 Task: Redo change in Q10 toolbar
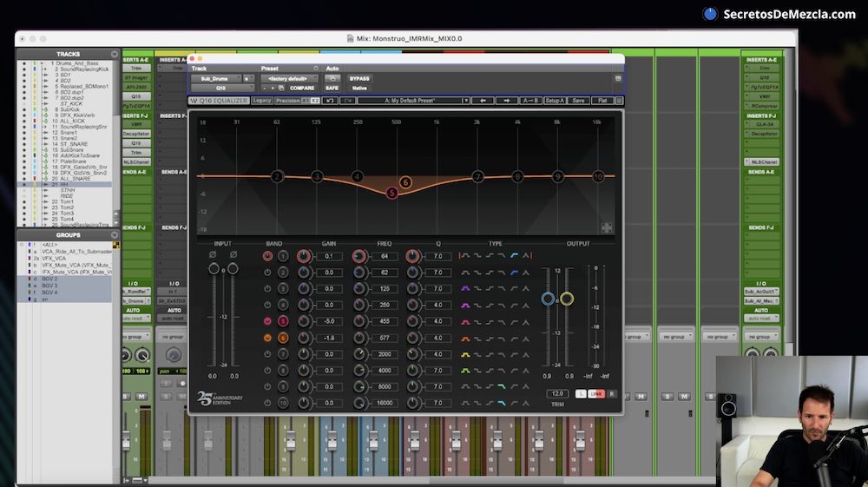click(348, 101)
